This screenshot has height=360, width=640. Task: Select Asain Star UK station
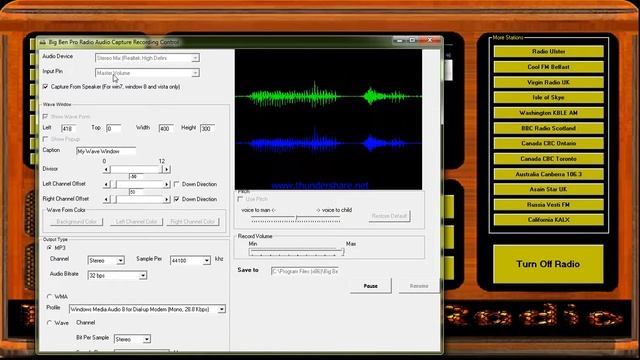pos(549,189)
